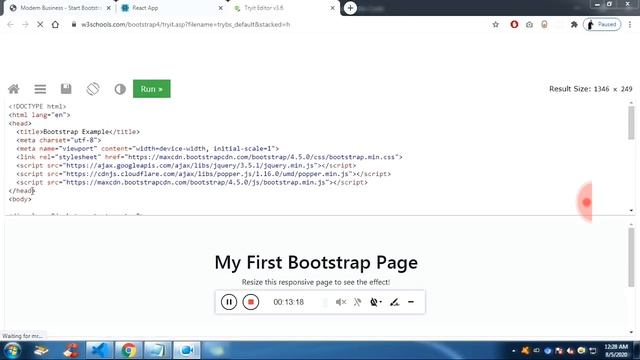Toggle the microphone in recorder bar

(358, 302)
